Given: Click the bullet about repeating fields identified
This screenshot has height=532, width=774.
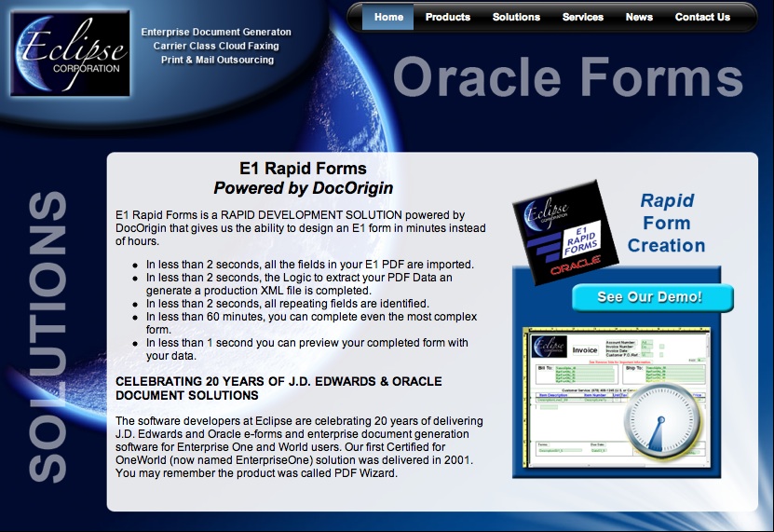Looking at the screenshot, I should 287,304.
